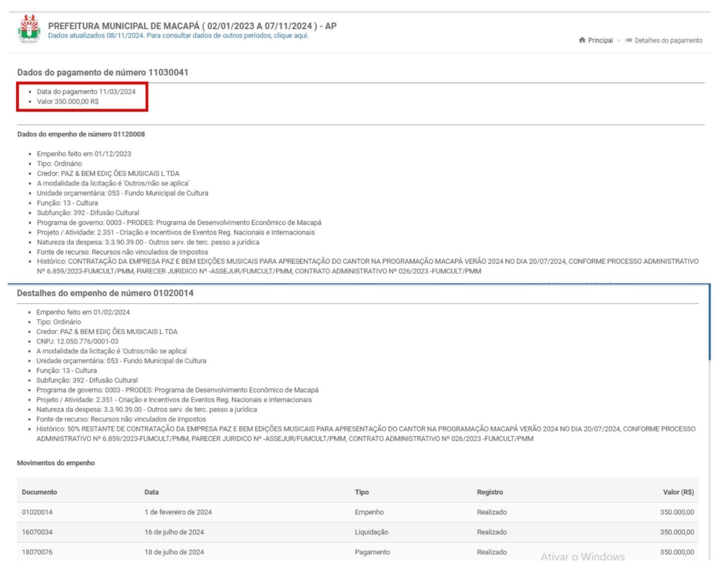Click the breadcrumb separator arrow after Principal
728x570 pixels.
[x=619, y=40]
